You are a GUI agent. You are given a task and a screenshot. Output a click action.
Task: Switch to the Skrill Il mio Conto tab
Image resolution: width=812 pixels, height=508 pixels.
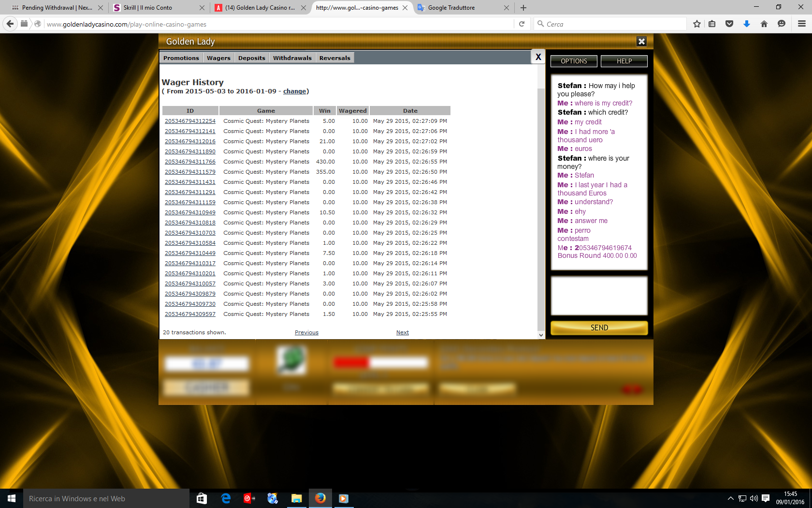coord(158,8)
